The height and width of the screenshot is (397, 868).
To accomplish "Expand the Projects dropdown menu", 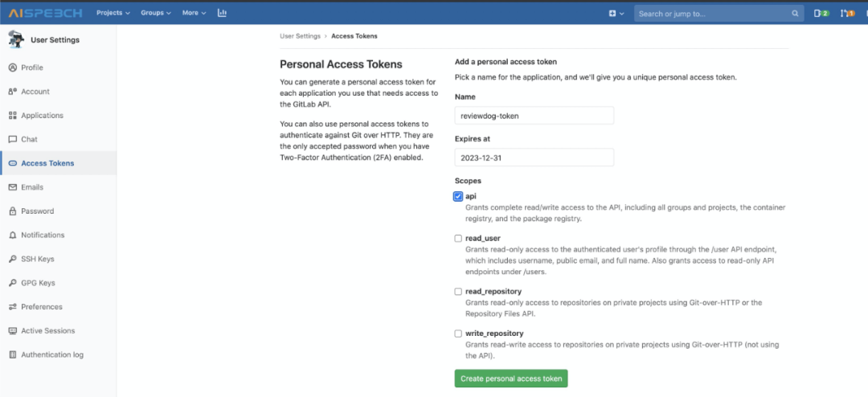I will 114,13.
